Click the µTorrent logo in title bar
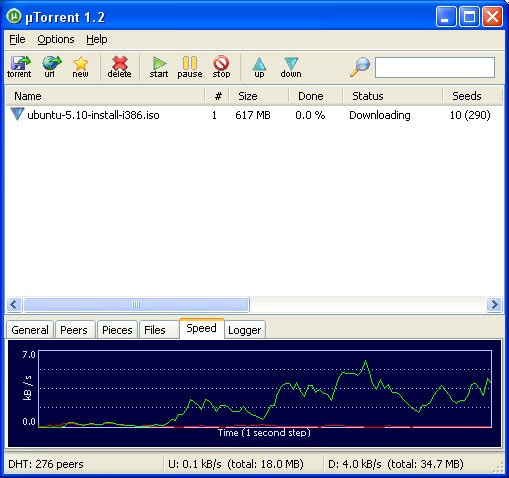Image resolution: width=509 pixels, height=478 pixels. (14, 16)
